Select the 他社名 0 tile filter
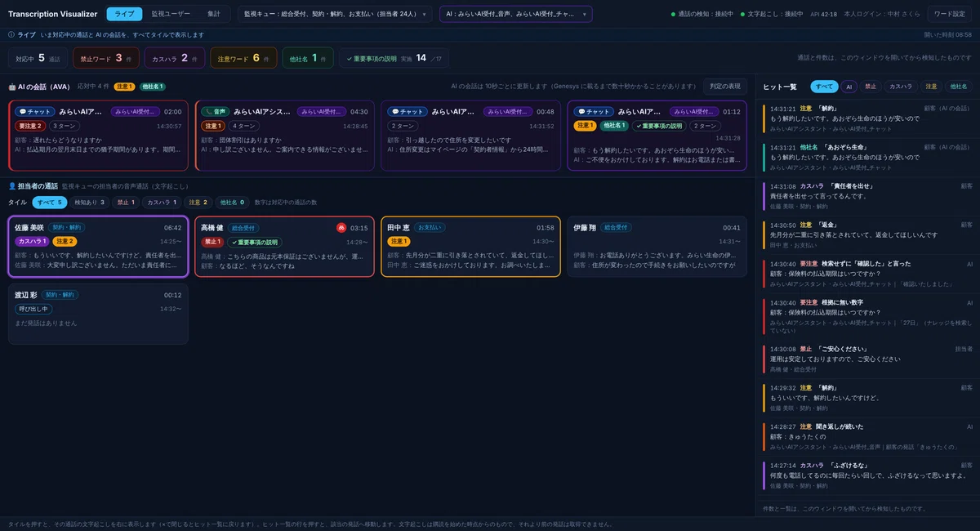The image size is (980, 531). click(232, 202)
